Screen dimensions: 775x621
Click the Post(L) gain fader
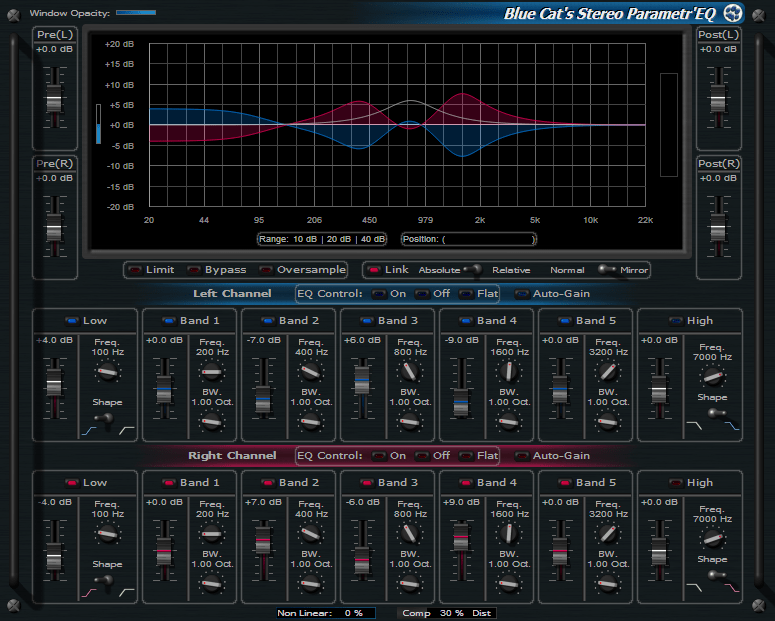click(718, 98)
